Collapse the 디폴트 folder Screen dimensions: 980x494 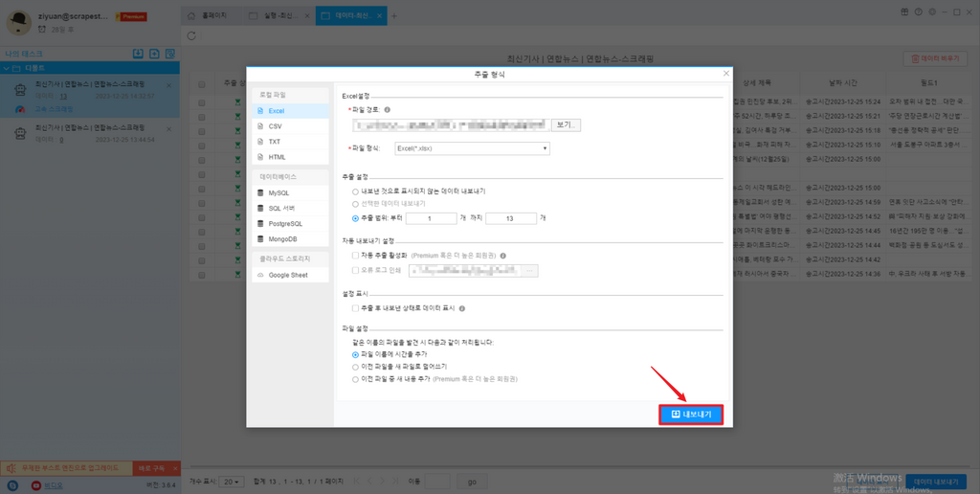coord(7,68)
